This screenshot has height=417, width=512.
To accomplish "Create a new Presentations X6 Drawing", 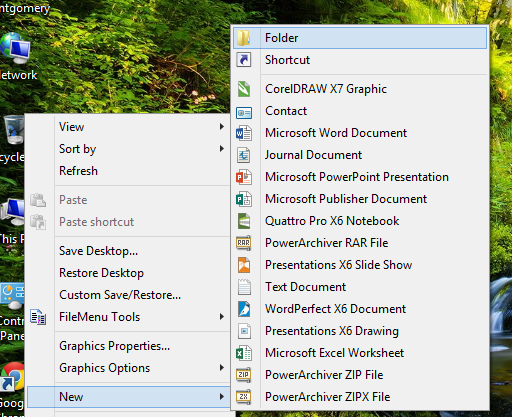I will click(360, 331).
